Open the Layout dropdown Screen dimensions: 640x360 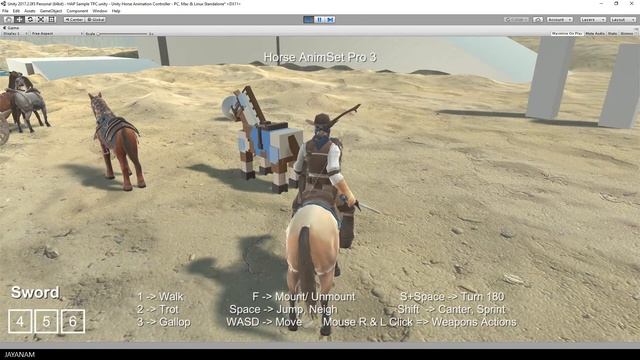623,19
